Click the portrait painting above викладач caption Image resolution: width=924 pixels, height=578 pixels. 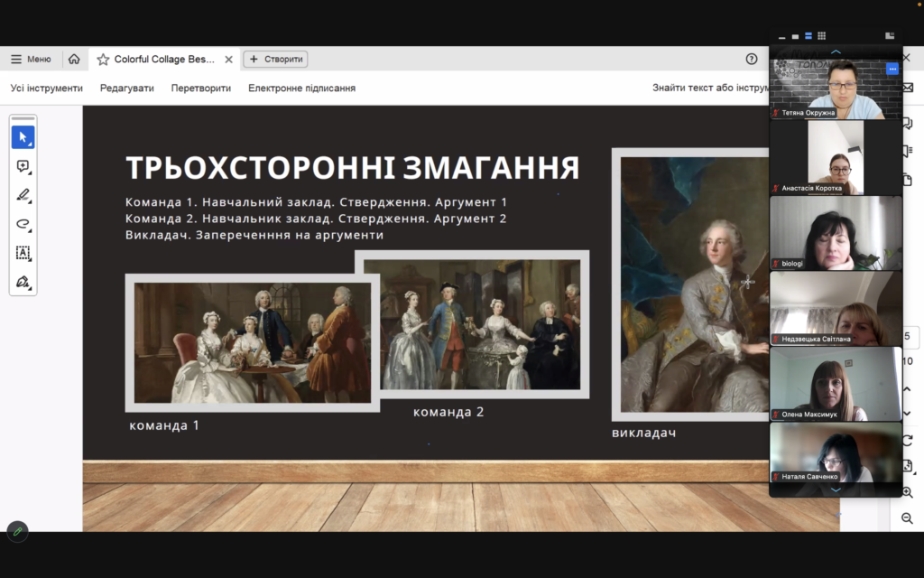click(690, 284)
